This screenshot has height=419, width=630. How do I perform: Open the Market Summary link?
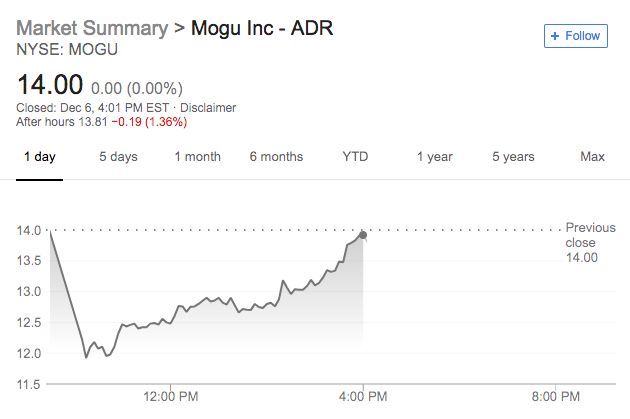click(91, 27)
